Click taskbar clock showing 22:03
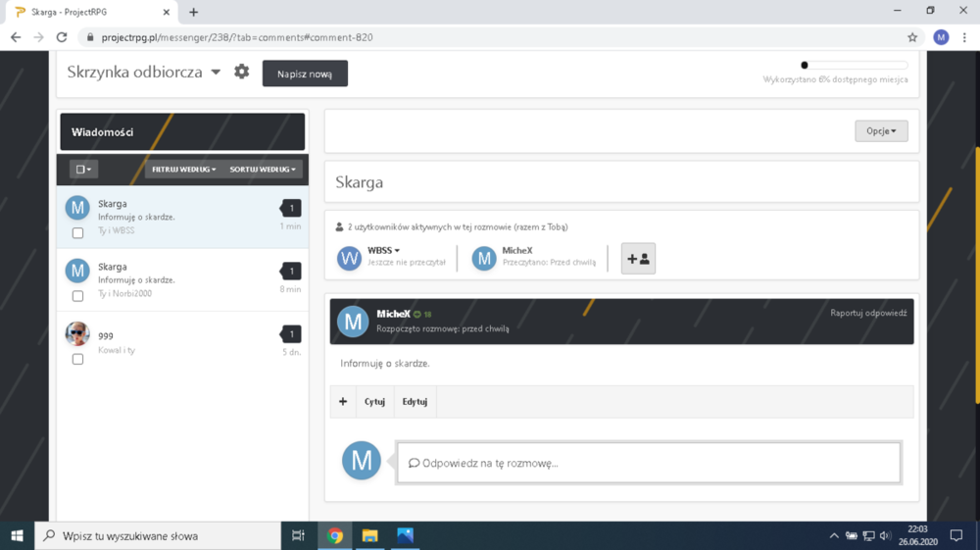980x550 pixels. coord(918,535)
